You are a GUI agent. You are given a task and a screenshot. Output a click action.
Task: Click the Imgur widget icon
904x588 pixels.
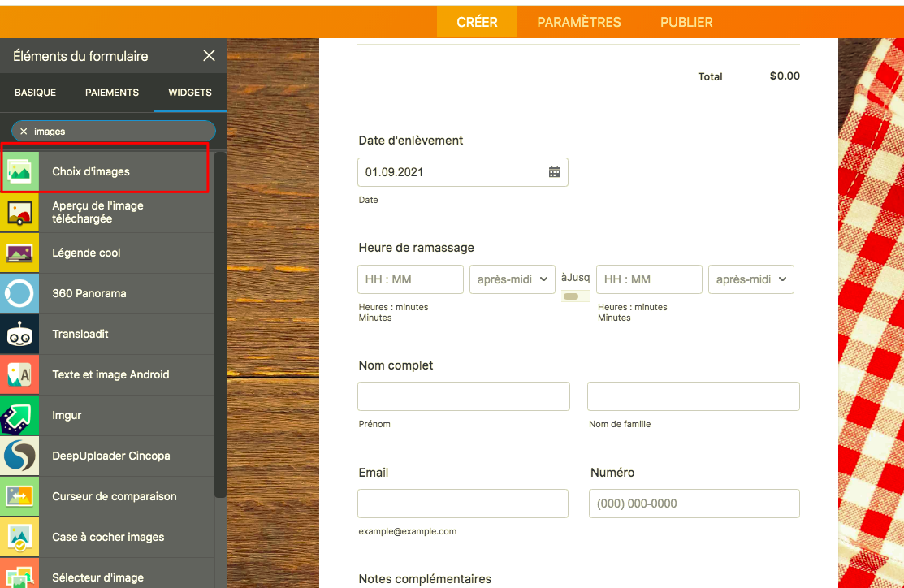[19, 415]
